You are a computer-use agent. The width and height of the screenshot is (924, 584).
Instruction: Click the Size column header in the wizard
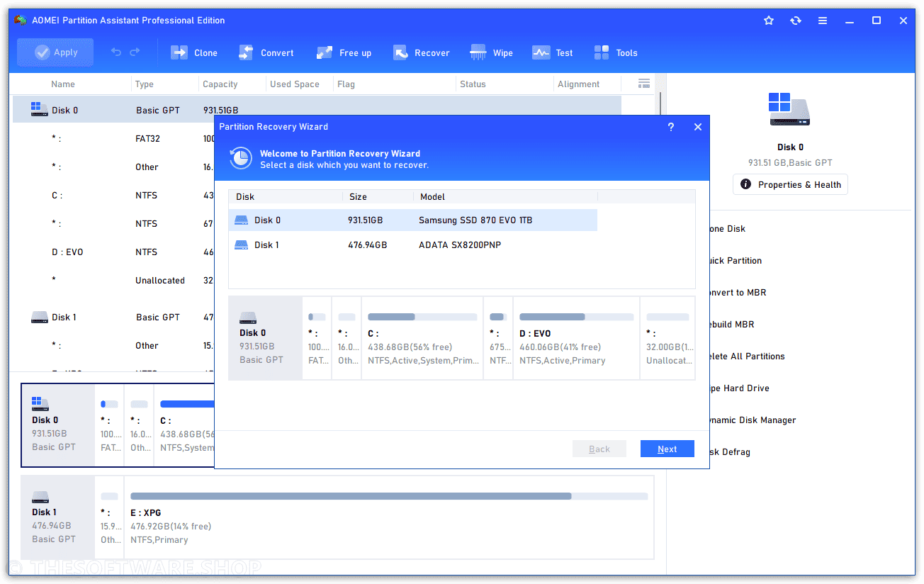359,196
